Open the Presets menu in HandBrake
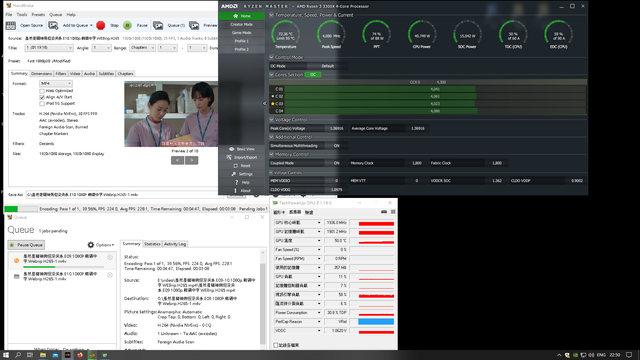Image resolution: width=640 pixels, height=360 pixels. [38, 15]
